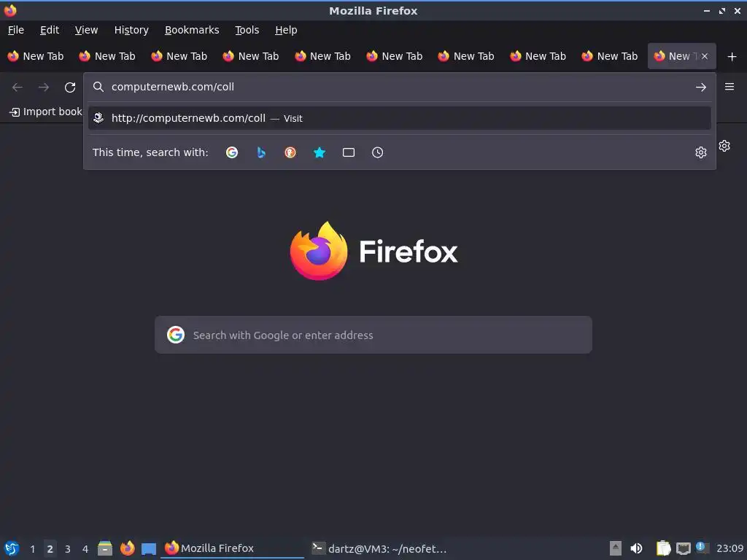Open the clipboard manager tray icon
The height and width of the screenshot is (560, 747).
tap(663, 548)
